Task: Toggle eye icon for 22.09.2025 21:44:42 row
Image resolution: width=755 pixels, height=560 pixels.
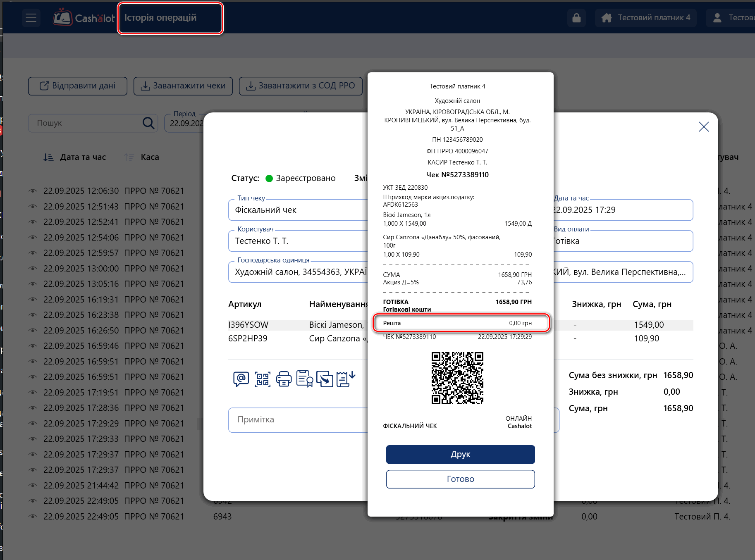Action: pyautogui.click(x=33, y=486)
